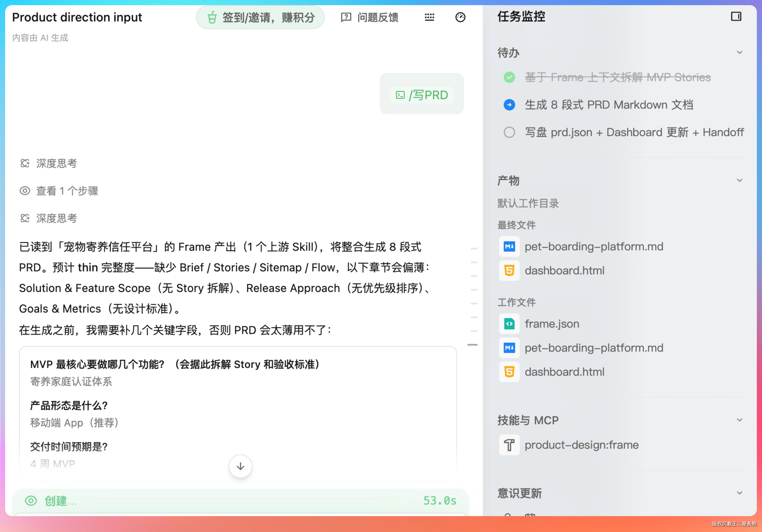Click the 签到/邀请，赚积分 button
This screenshot has height=532, width=762.
260,17
